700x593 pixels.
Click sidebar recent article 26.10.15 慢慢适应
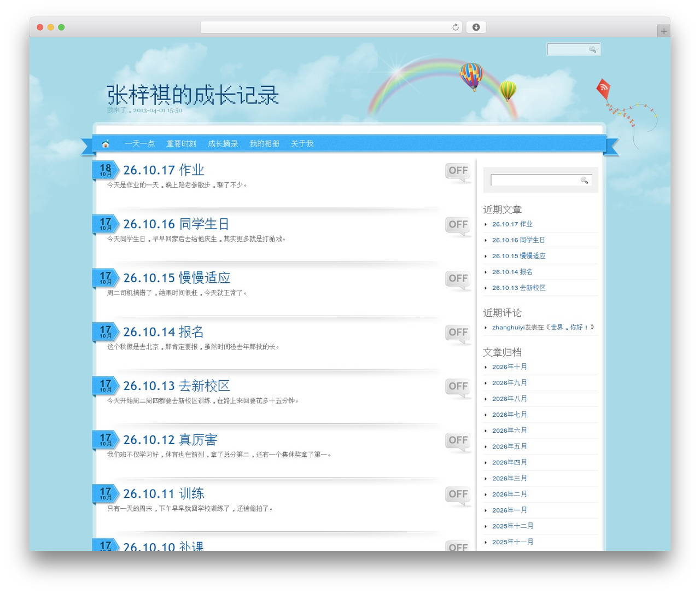[x=518, y=256]
